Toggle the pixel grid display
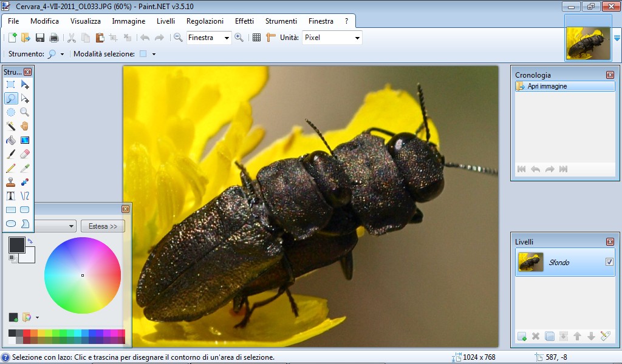 coord(256,38)
